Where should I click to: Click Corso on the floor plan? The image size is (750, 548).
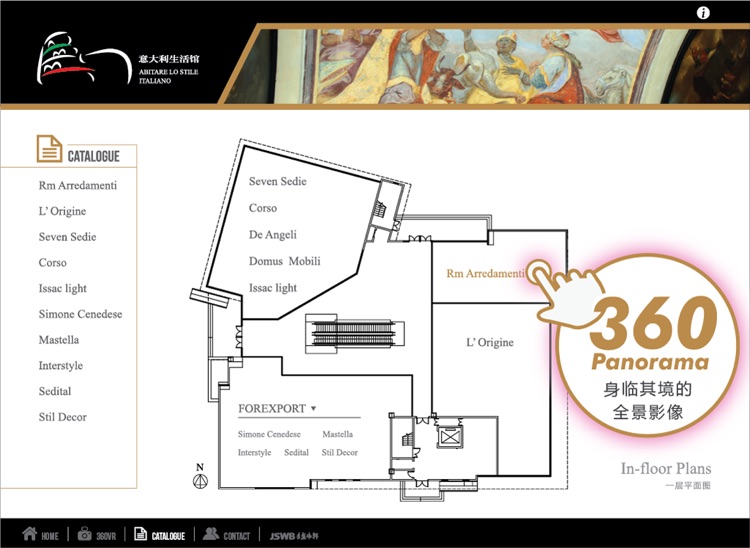pos(263,208)
